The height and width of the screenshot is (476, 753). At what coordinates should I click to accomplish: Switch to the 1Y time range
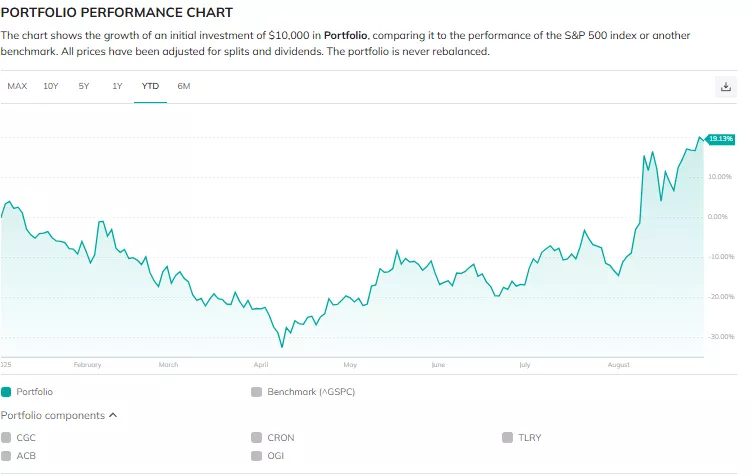click(117, 86)
